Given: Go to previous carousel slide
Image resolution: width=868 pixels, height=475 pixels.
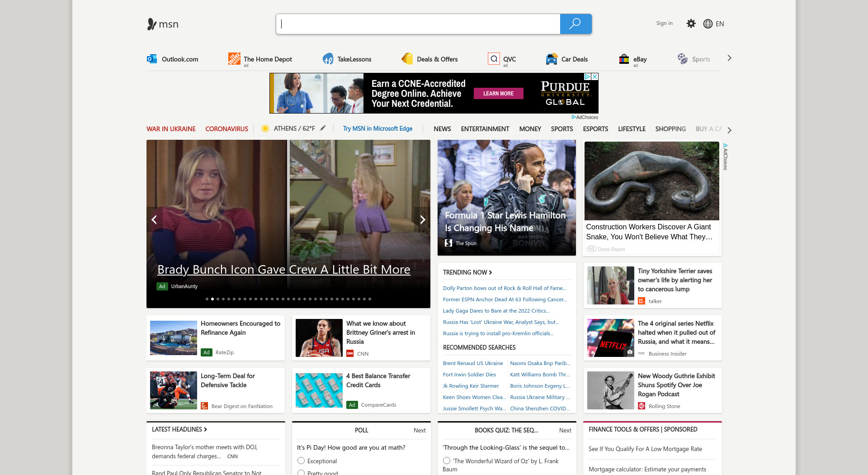Looking at the screenshot, I should click(x=154, y=219).
